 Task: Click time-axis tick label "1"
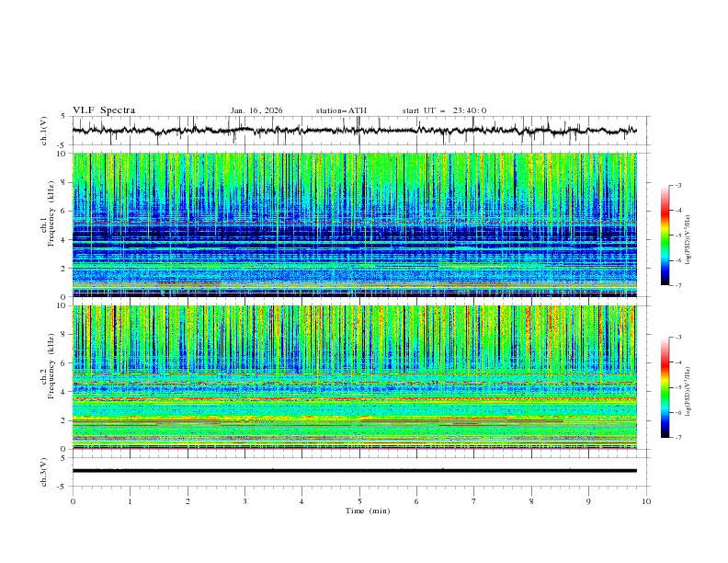[130, 501]
